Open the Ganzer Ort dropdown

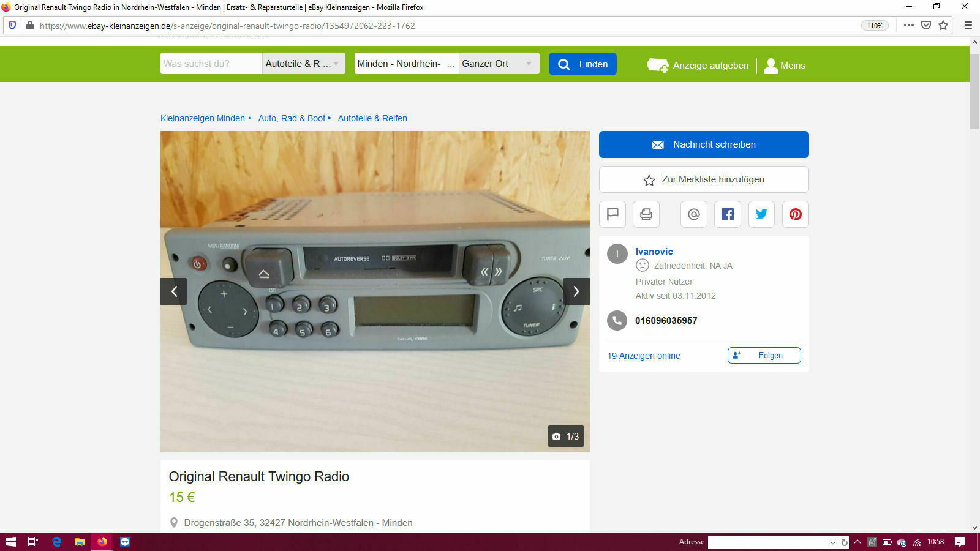(x=499, y=63)
